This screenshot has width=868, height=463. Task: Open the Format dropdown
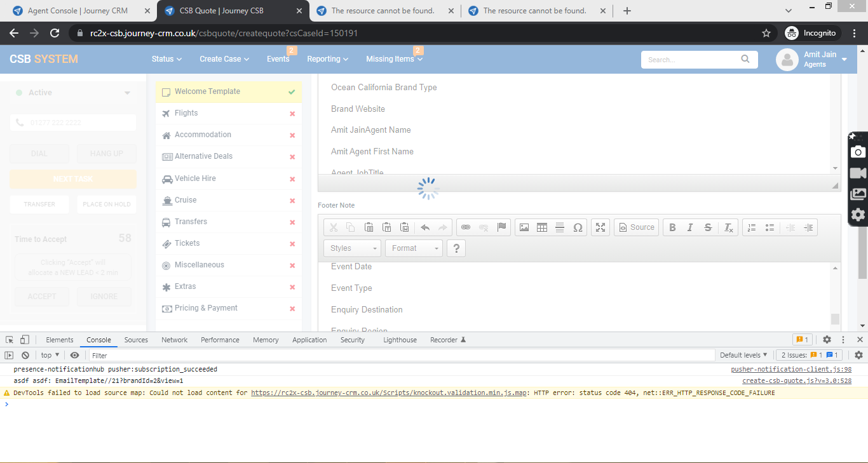pos(414,248)
